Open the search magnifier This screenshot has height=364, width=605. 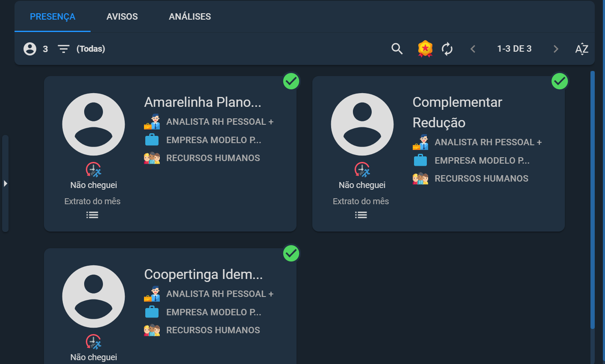coord(397,49)
